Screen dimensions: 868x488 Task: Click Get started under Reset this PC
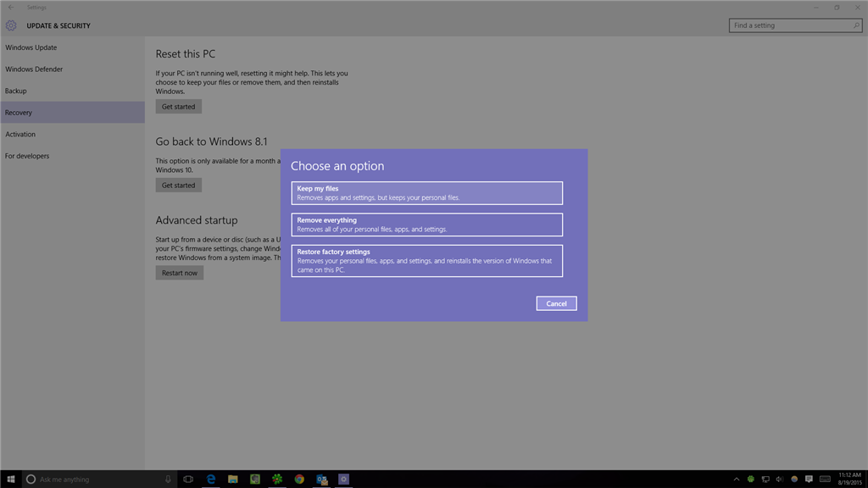tap(178, 106)
